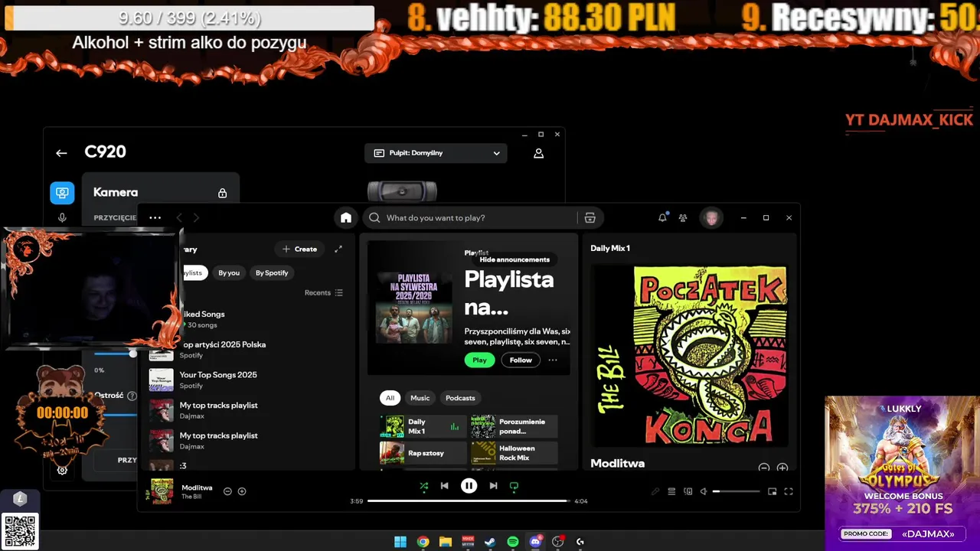
Task: Pause the playing song Modlitwa
Action: click(469, 486)
